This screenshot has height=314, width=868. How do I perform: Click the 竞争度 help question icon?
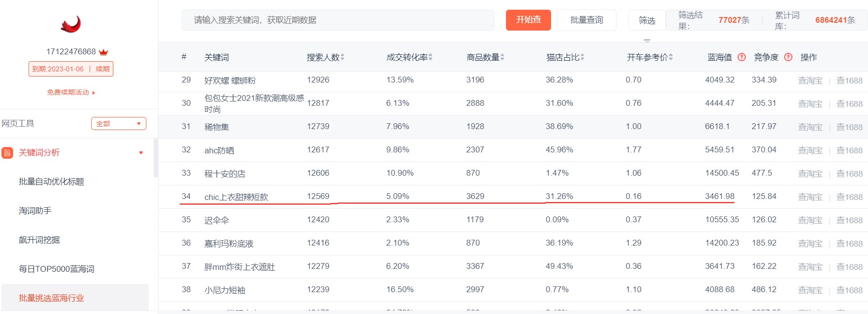pyautogui.click(x=788, y=57)
